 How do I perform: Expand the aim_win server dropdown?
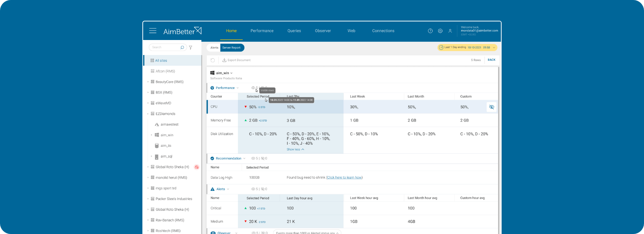point(231,73)
